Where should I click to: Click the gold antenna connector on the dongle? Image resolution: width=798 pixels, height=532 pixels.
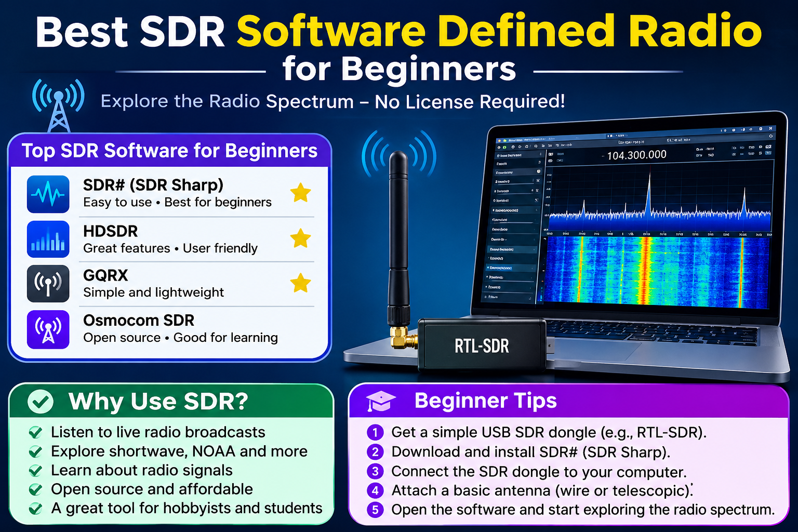403,338
